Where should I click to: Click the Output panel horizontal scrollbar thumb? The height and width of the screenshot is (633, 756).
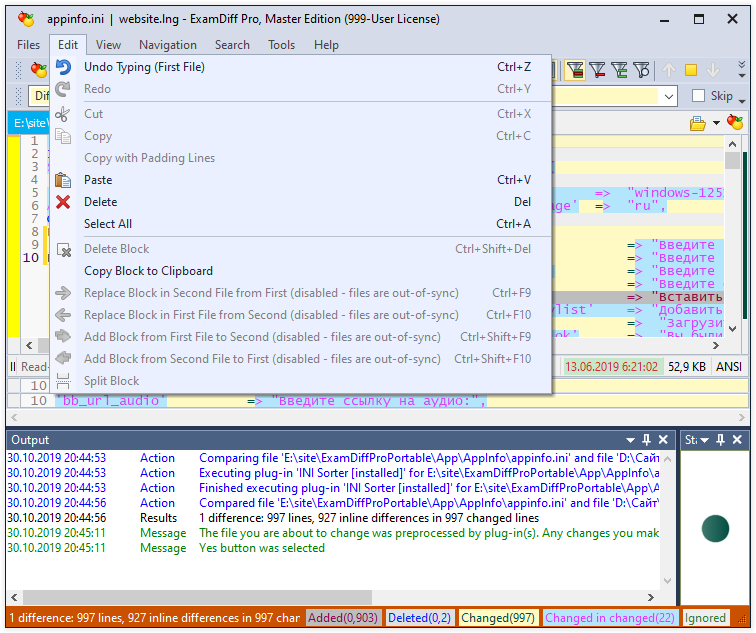[198, 598]
